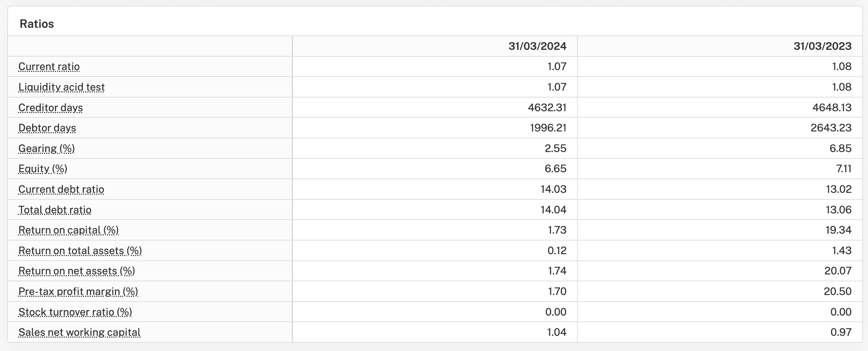Select Return on net assets (%) term
The height and width of the screenshot is (351, 868).
click(77, 271)
